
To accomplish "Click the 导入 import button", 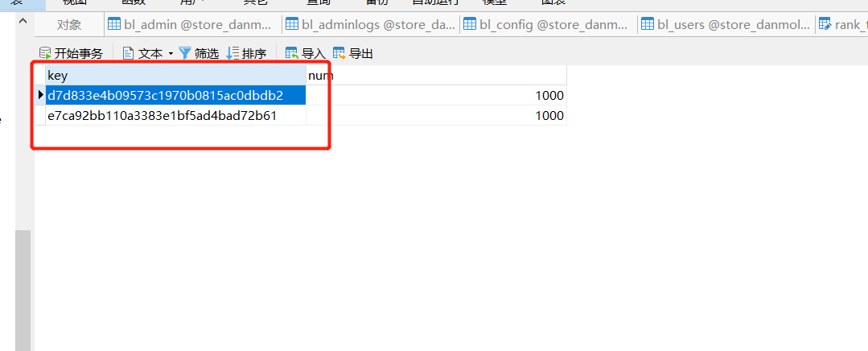I will click(305, 54).
